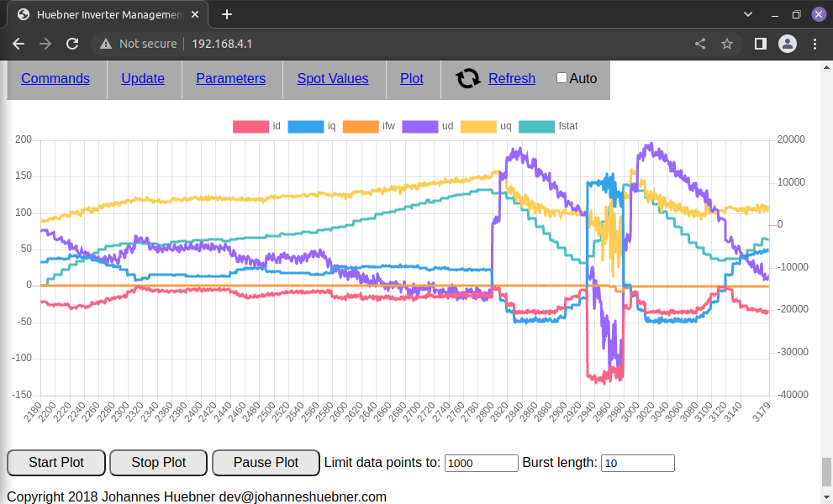Open the Chrome profile avatar
This screenshot has height=504, width=833.
click(x=787, y=44)
